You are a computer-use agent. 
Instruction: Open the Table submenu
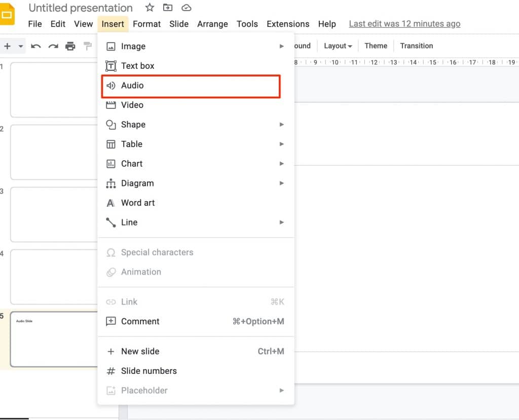196,144
